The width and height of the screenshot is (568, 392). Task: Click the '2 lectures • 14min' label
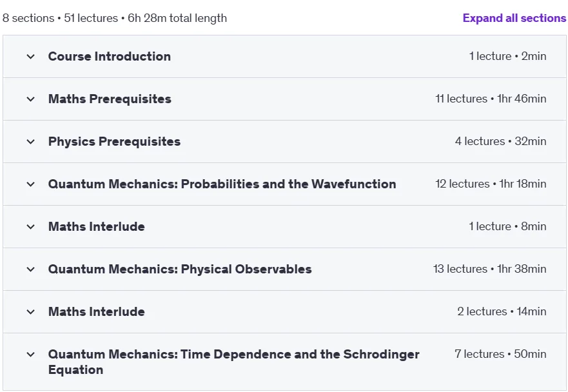point(502,311)
